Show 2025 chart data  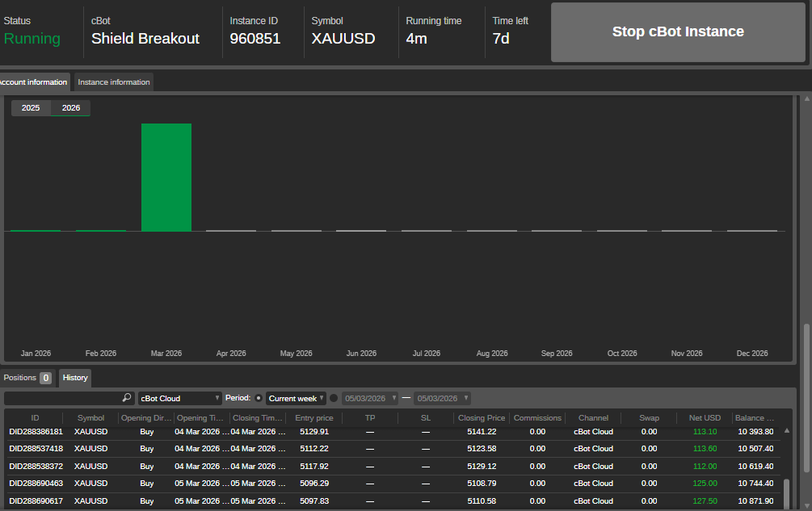[31, 108]
